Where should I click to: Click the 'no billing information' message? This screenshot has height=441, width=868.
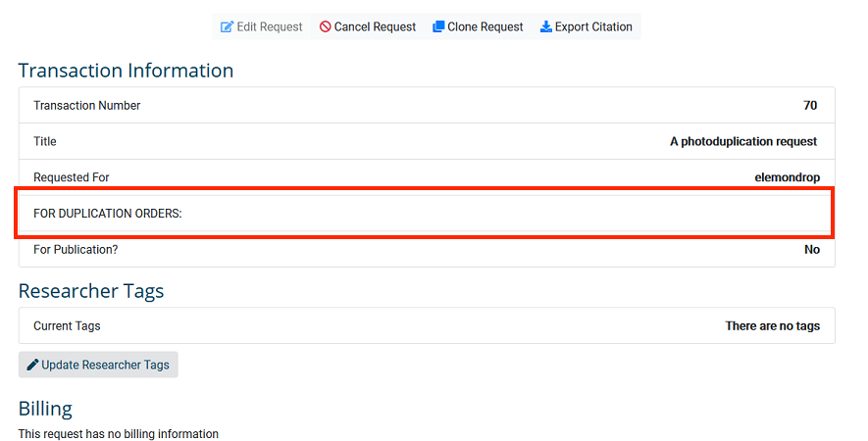click(118, 433)
